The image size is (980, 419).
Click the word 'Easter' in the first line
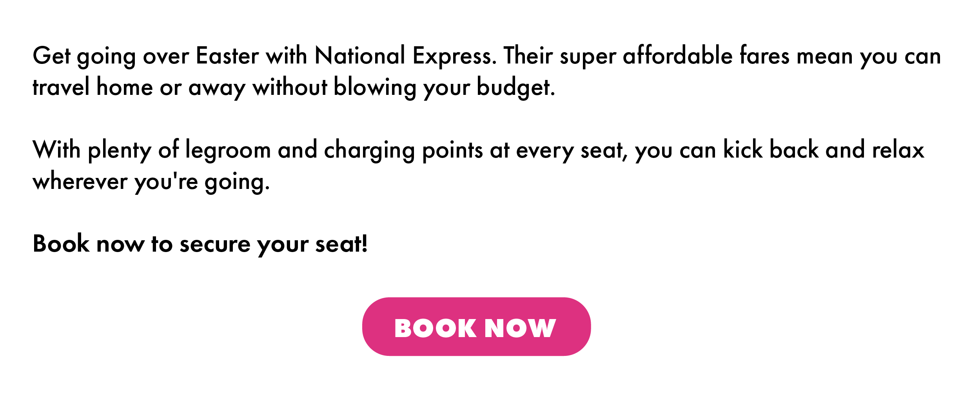coord(227,56)
